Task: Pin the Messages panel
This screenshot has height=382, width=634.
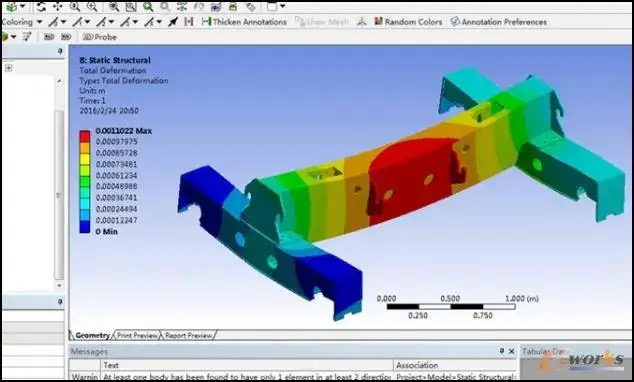Action: pos(502,351)
